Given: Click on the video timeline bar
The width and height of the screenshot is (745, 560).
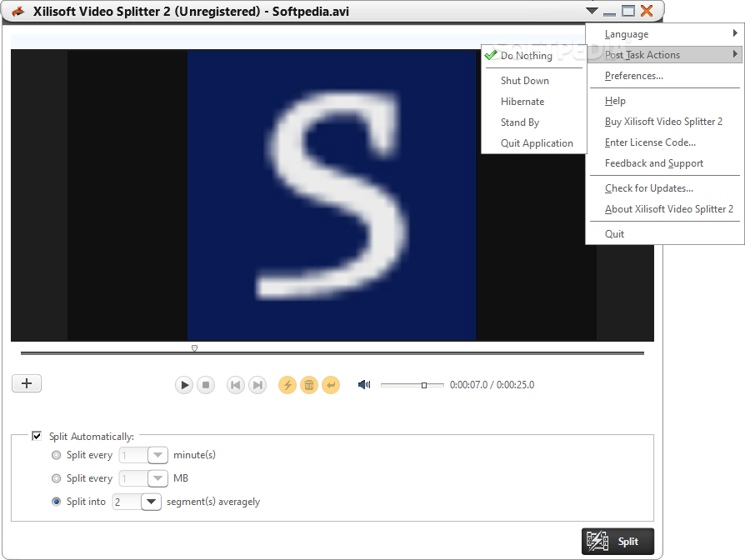Looking at the screenshot, I should [x=332, y=353].
